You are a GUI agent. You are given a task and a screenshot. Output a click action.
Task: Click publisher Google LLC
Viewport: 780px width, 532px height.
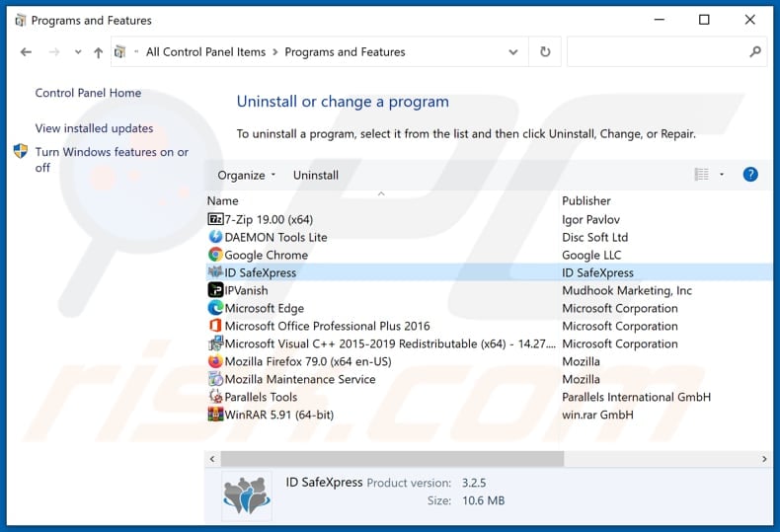coord(591,255)
